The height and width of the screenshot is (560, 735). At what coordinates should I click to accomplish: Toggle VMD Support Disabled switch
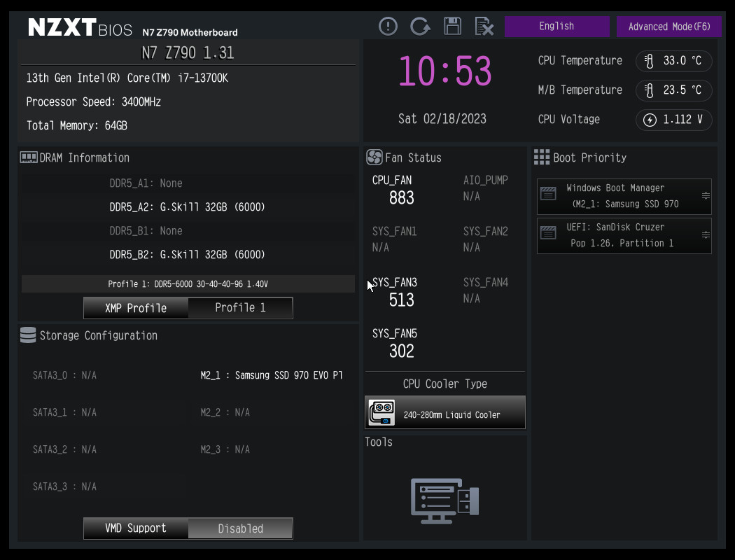240,528
